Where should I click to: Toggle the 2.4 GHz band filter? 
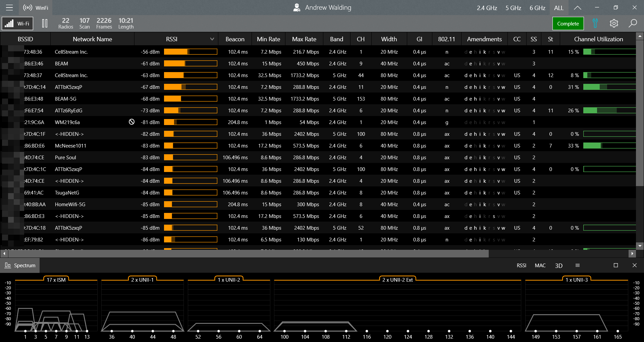(x=487, y=8)
